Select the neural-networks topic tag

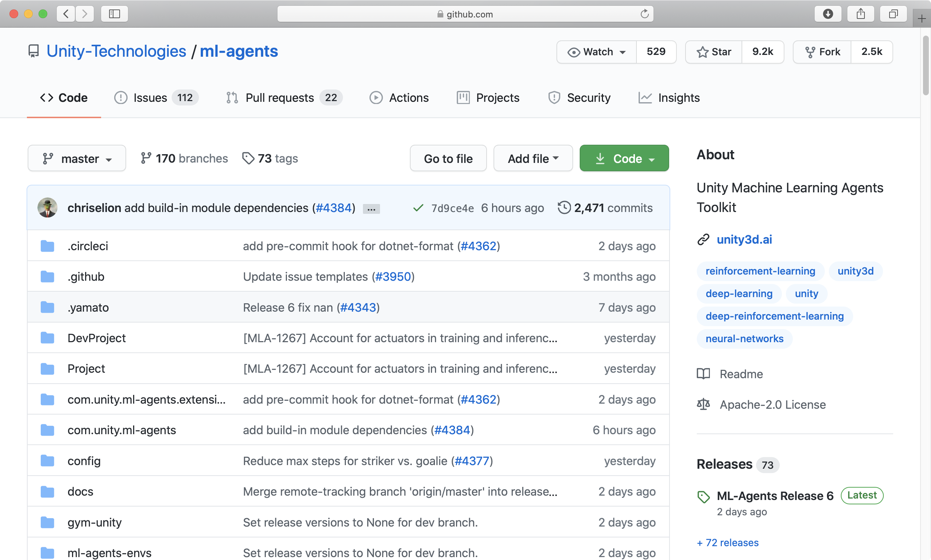click(744, 339)
